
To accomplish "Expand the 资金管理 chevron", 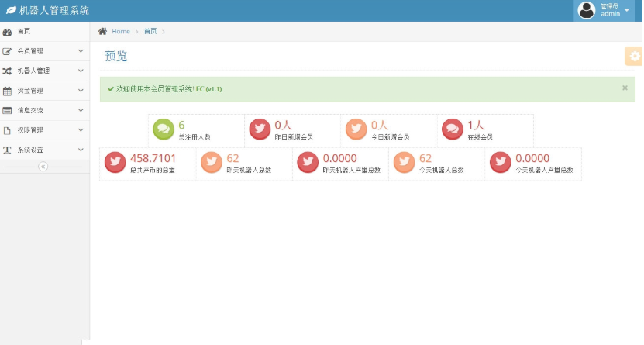I will [x=81, y=91].
